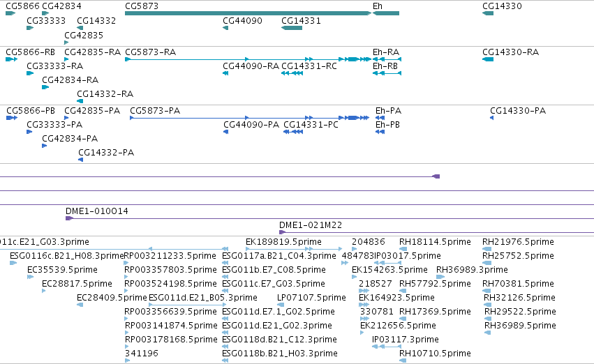
Task: Click the CG42835-PA protein label
Action: [x=92, y=110]
